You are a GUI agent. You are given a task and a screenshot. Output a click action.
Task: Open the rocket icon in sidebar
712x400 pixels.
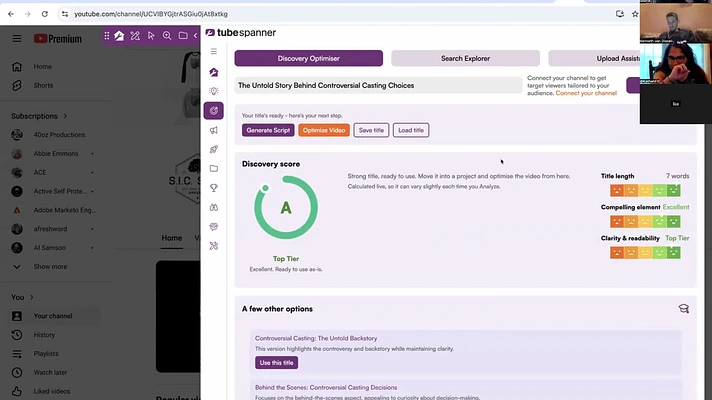214,149
